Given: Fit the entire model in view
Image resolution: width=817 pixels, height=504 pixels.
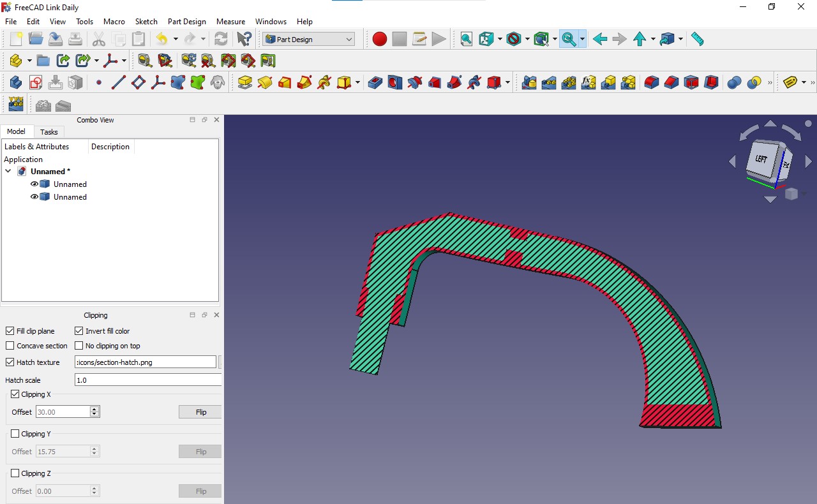Looking at the screenshot, I should point(467,39).
